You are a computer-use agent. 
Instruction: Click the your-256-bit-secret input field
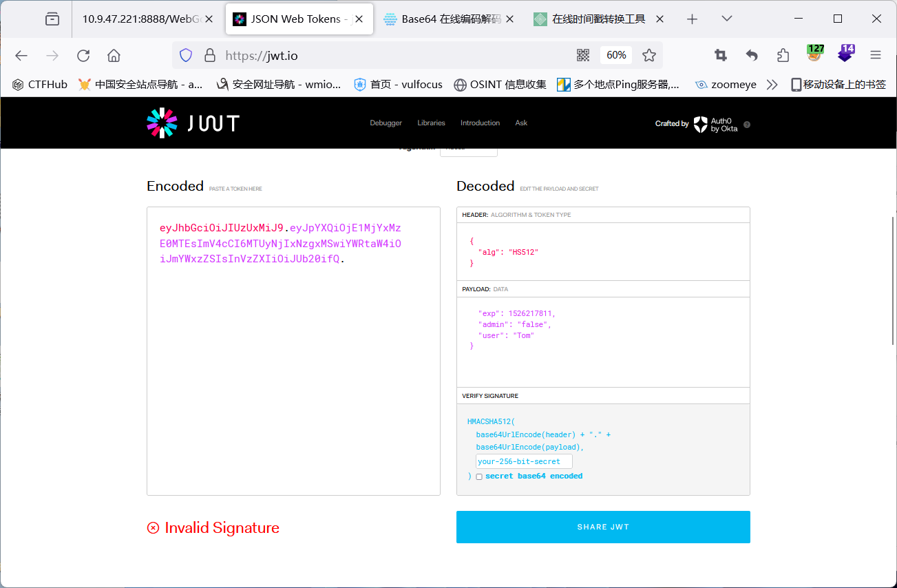(524, 461)
